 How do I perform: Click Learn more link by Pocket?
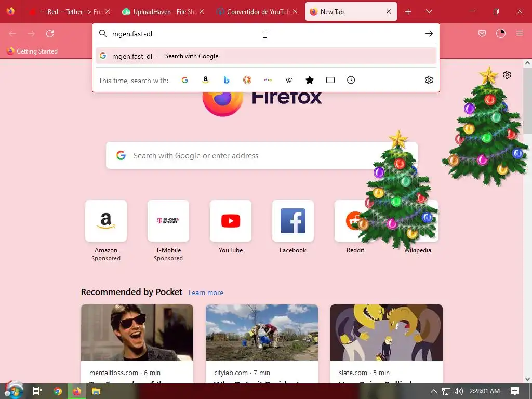(206, 293)
